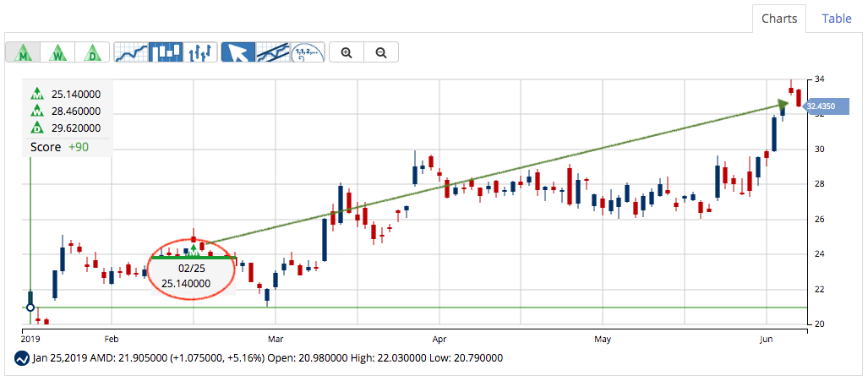Switch to line chart style
The image size is (868, 381).
point(131,52)
